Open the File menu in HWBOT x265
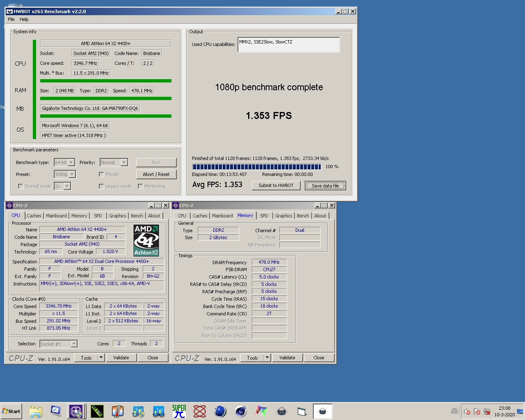 coord(11,19)
